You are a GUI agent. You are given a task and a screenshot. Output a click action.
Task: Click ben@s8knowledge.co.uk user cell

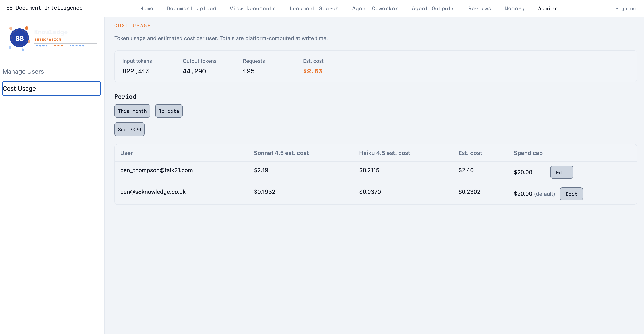153,192
